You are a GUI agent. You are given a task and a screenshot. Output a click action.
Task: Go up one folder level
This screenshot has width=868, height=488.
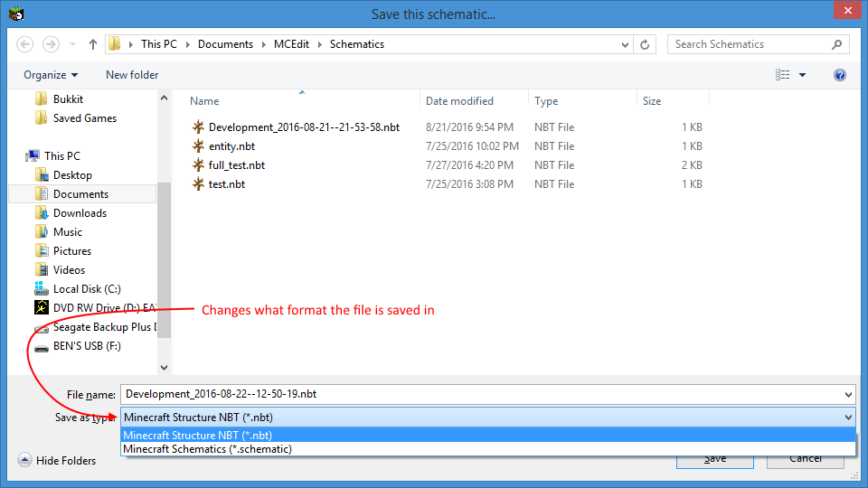pyautogui.click(x=93, y=44)
